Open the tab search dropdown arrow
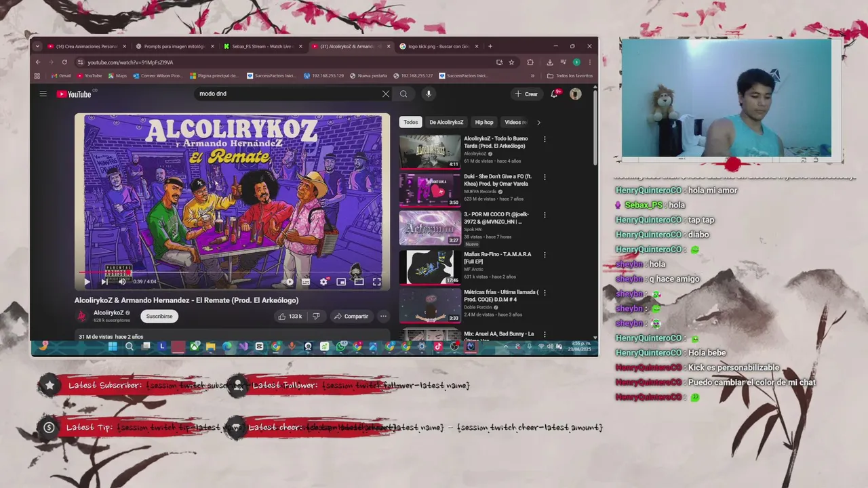The image size is (868, 488). pyautogui.click(x=37, y=47)
